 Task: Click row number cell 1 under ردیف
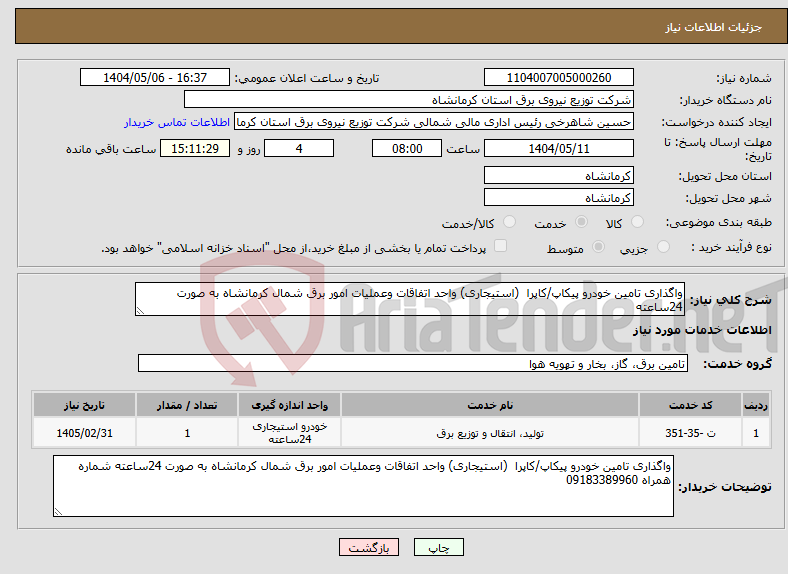pyautogui.click(x=756, y=433)
